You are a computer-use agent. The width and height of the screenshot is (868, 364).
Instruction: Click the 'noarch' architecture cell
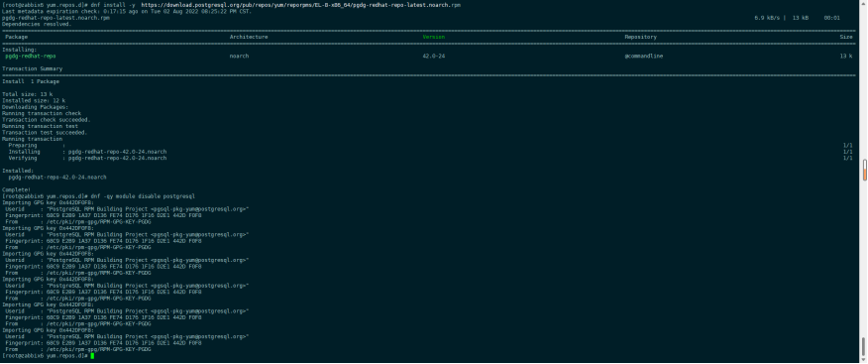point(239,56)
